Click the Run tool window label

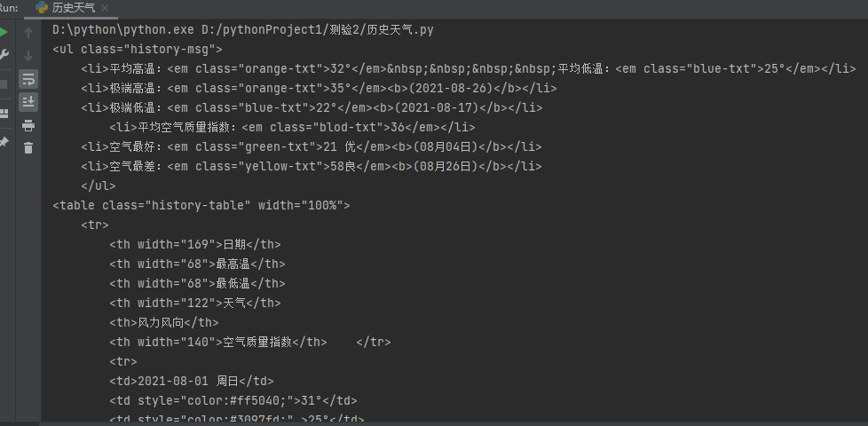[x=9, y=7]
